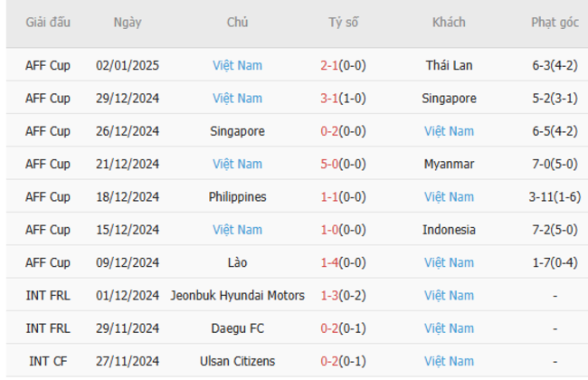Screen dimensions: 588x380
Task: Open Việt Nam home team versus Indonesia
Action: pos(237,230)
